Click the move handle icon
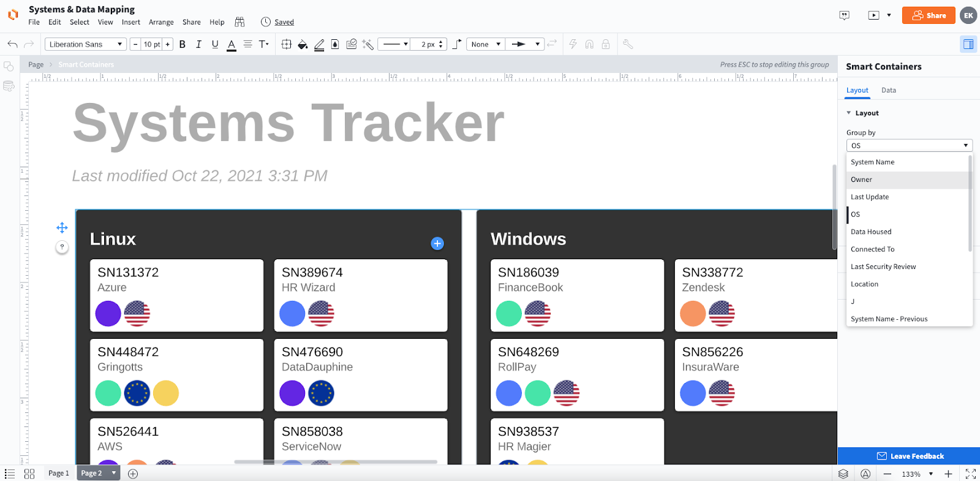Image resolution: width=980 pixels, height=481 pixels. [62, 228]
